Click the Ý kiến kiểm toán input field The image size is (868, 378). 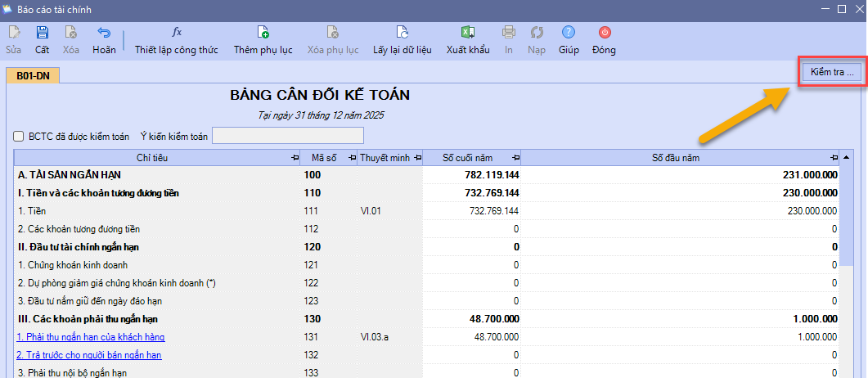click(x=287, y=136)
